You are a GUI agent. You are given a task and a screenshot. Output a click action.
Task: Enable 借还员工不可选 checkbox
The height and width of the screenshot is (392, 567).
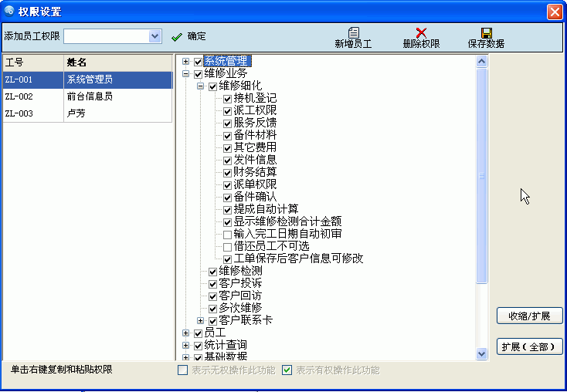click(227, 247)
